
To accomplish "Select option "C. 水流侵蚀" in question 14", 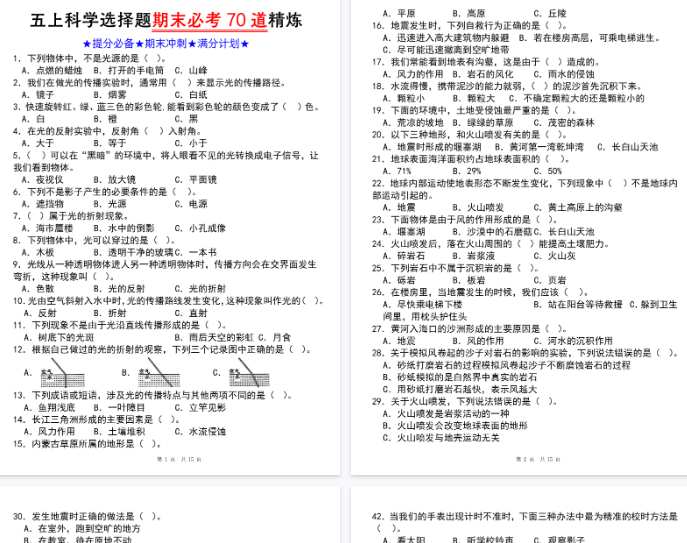I will click(x=200, y=432).
